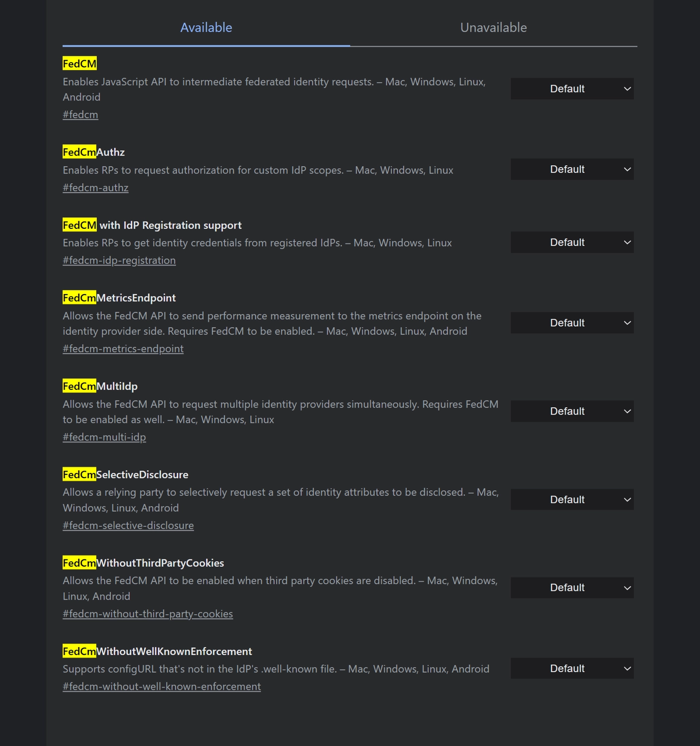Viewport: 700px width, 746px height.
Task: Open the FedCmAuthz Default dropdown
Action: (x=572, y=170)
